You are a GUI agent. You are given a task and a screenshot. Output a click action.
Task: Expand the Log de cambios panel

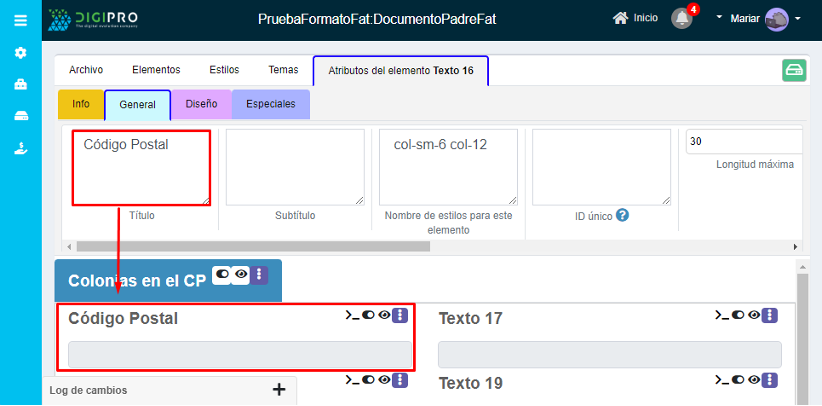click(279, 390)
